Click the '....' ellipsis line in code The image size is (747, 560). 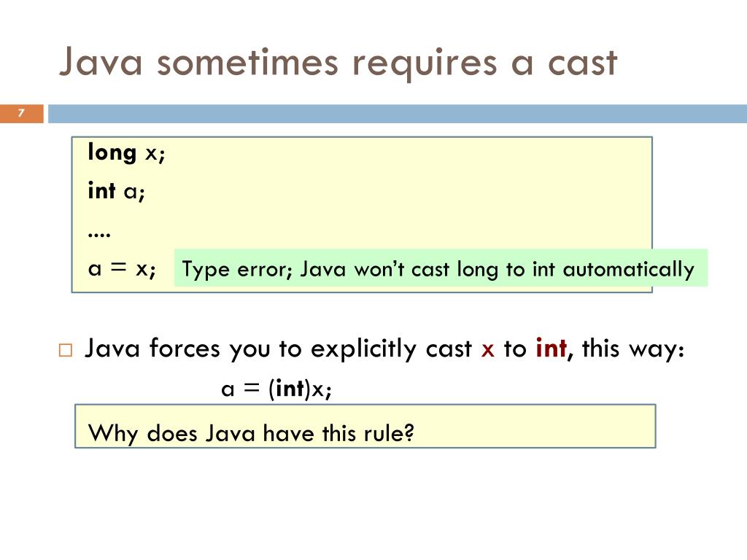(x=99, y=234)
